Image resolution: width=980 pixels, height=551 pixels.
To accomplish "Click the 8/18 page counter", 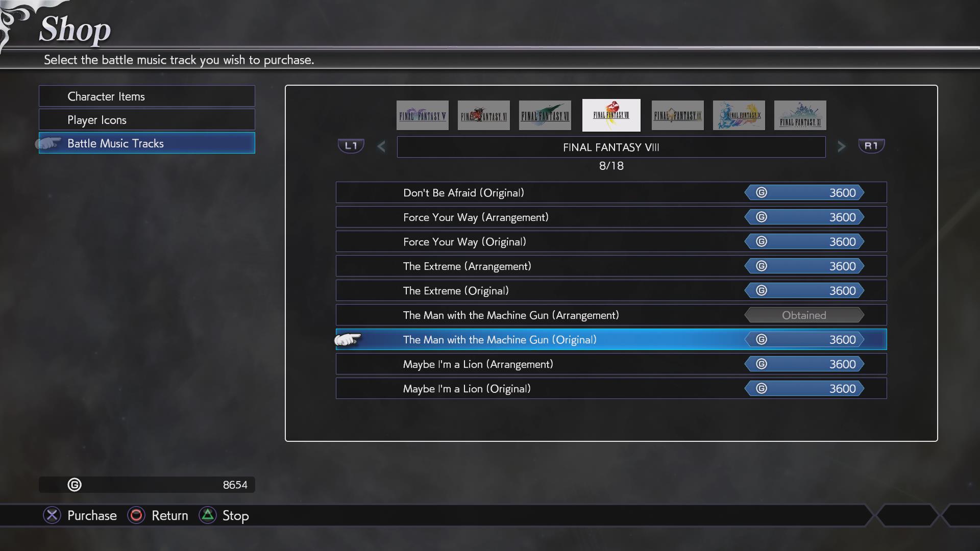I will 611,166.
